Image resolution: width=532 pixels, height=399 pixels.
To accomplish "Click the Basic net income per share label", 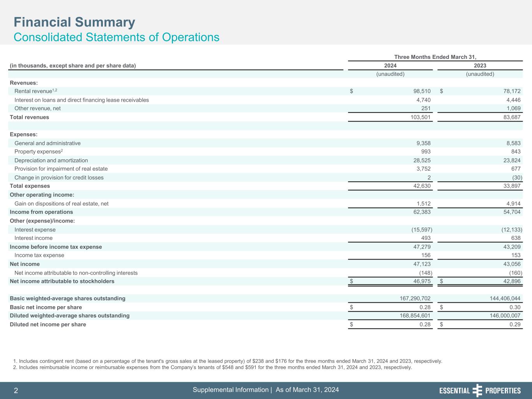I will pos(46,307).
